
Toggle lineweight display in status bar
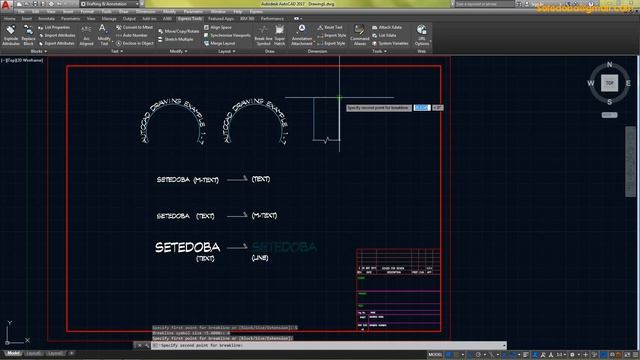pyautogui.click(x=526, y=355)
